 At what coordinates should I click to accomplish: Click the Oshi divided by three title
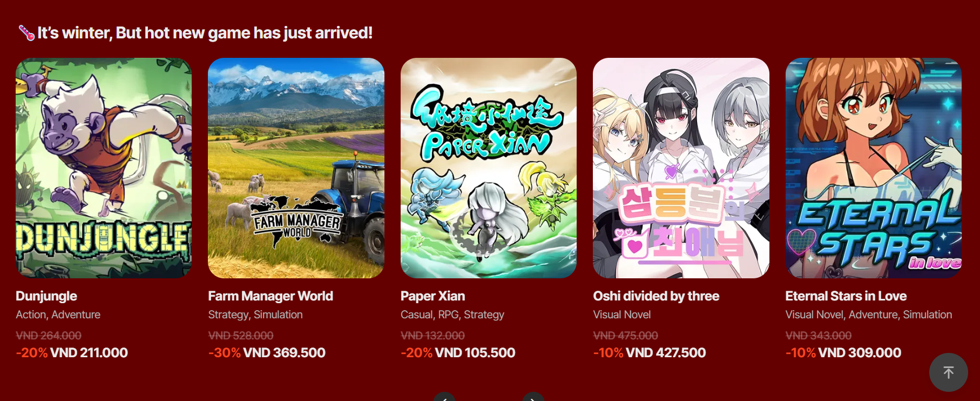point(656,296)
